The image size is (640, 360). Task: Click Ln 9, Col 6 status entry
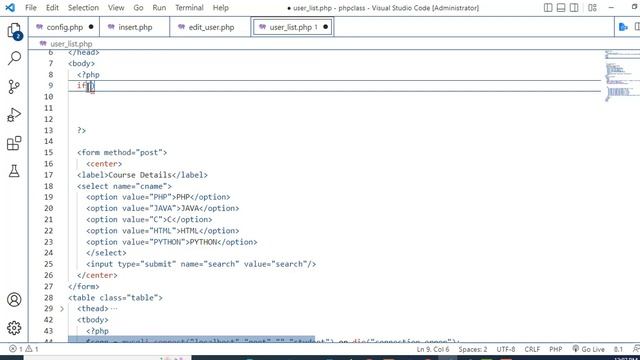pyautogui.click(x=433, y=349)
